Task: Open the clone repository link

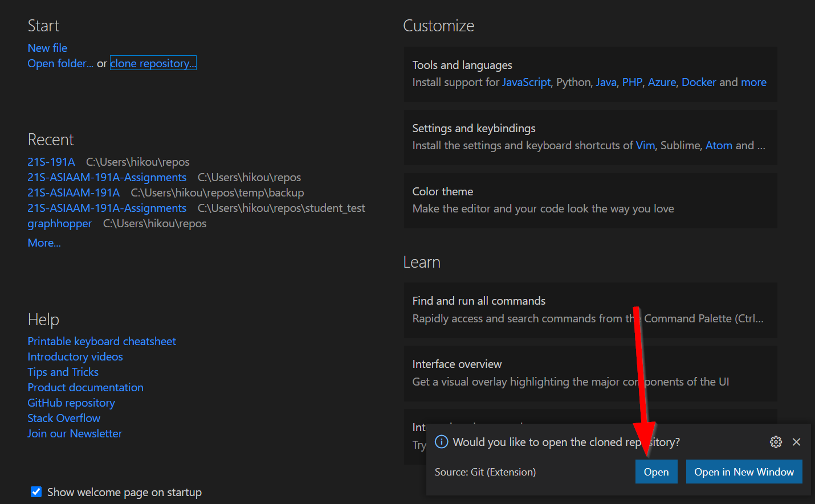Action: [x=153, y=63]
